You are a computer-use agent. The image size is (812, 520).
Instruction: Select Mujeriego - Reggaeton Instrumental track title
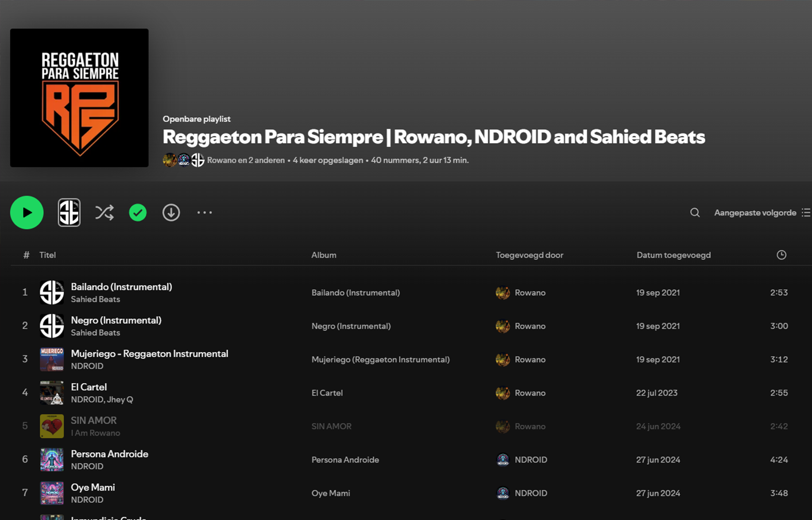[x=149, y=353]
